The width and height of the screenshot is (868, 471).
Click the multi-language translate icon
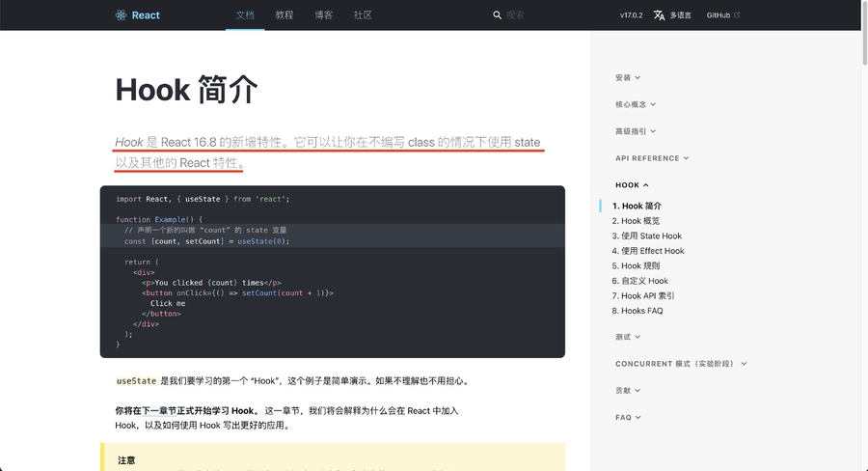660,15
